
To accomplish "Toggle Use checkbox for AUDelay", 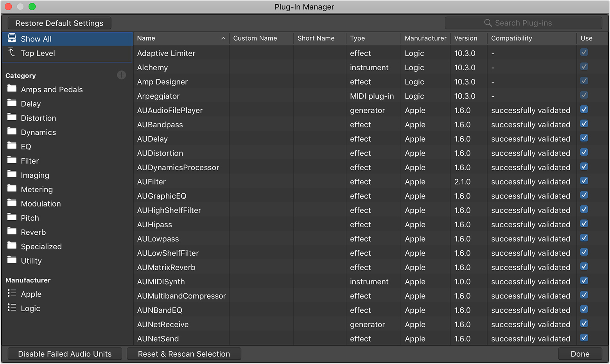I will click(x=584, y=138).
